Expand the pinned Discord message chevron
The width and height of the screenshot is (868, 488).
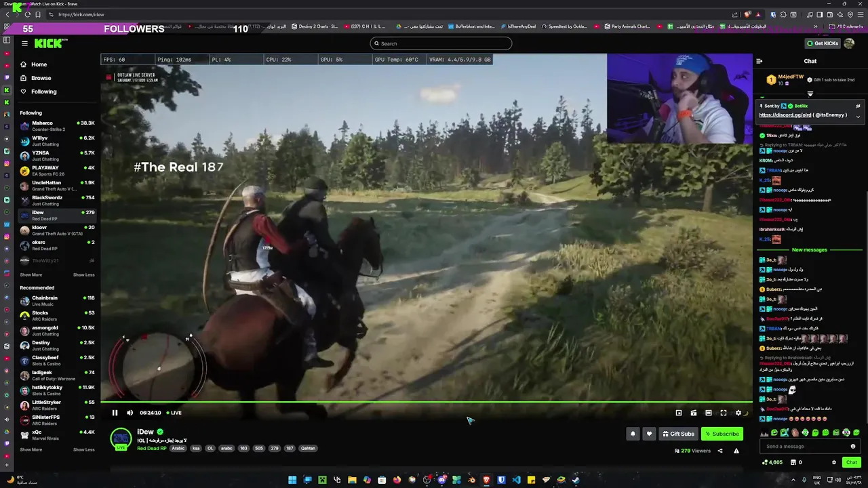pyautogui.click(x=858, y=116)
